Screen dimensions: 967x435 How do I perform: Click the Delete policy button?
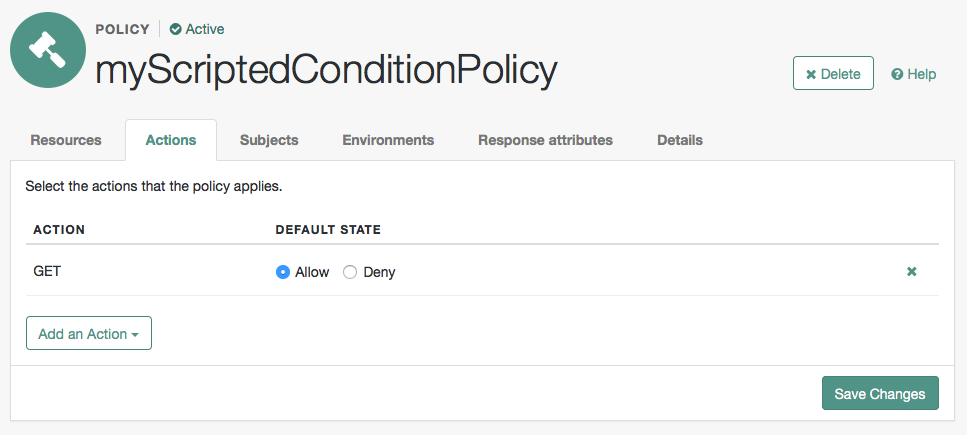[x=833, y=73]
